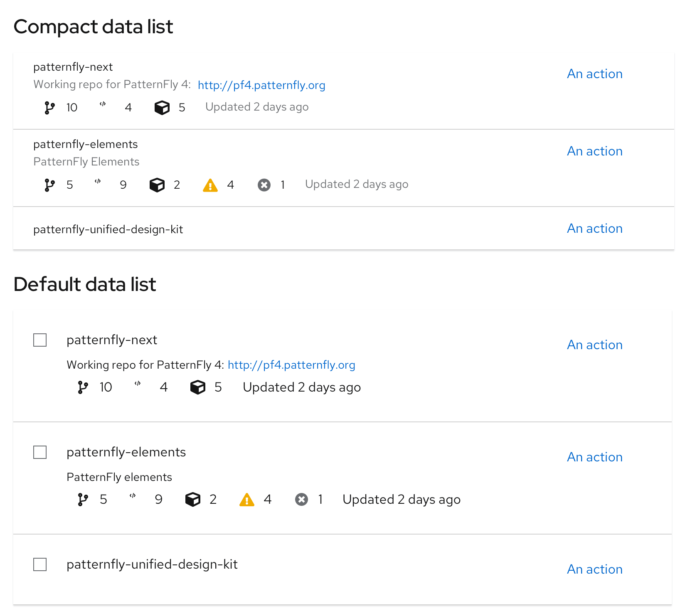Click An action for default patternfly-elements
This screenshot has height=616, width=685.
[x=595, y=457]
